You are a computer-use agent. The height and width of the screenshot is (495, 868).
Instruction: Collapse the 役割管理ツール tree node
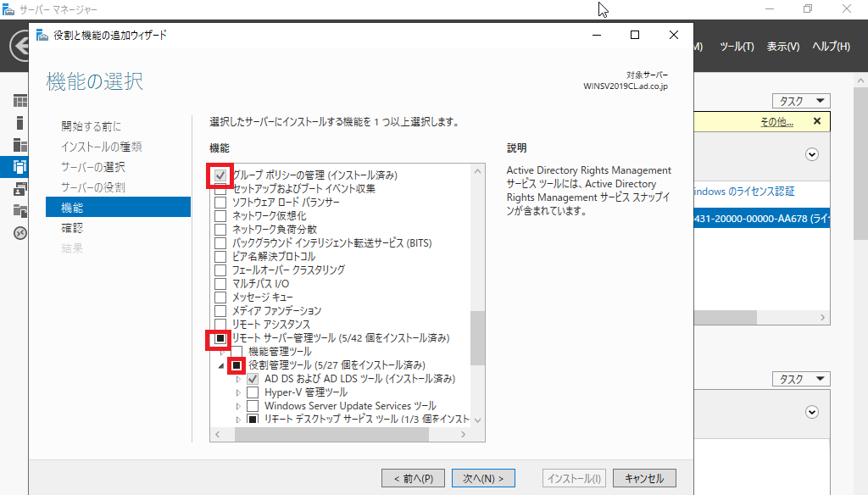(221, 366)
